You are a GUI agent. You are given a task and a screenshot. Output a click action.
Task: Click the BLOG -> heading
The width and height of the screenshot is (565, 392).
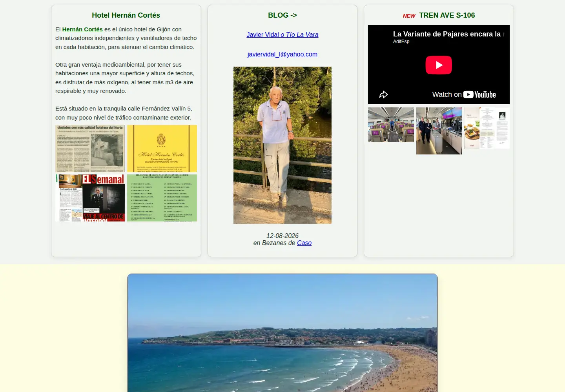click(x=282, y=15)
